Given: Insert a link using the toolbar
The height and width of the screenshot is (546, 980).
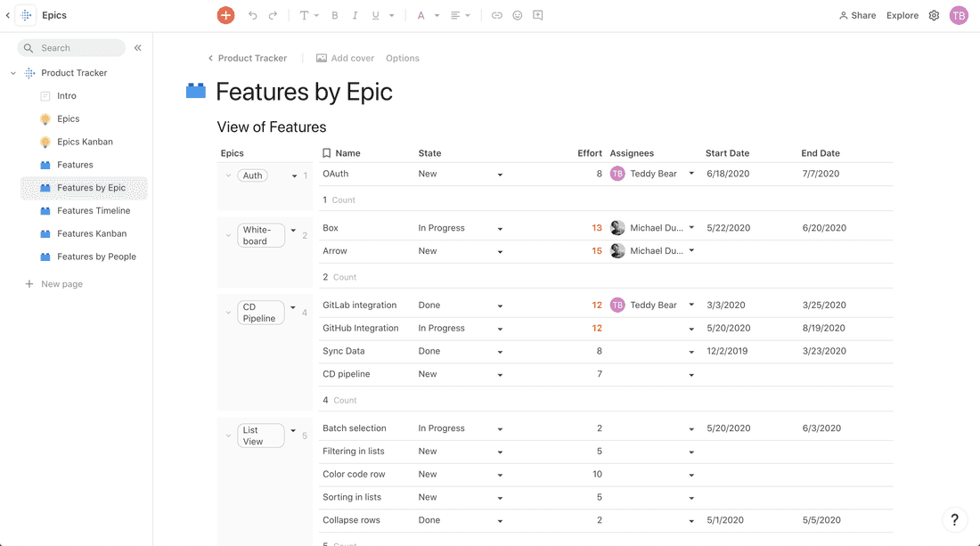Looking at the screenshot, I should [497, 15].
